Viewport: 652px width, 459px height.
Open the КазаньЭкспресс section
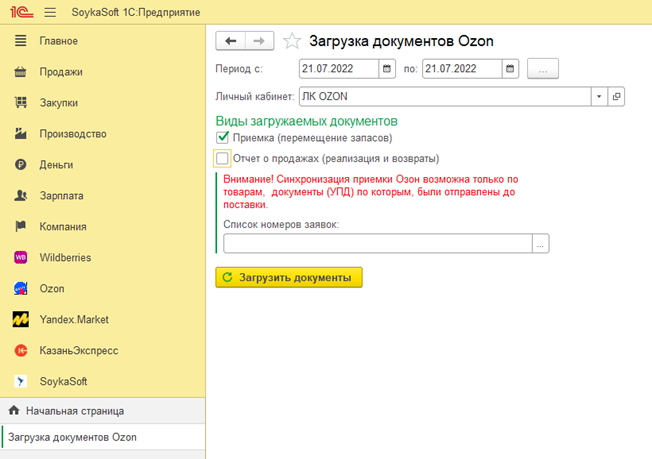(79, 350)
